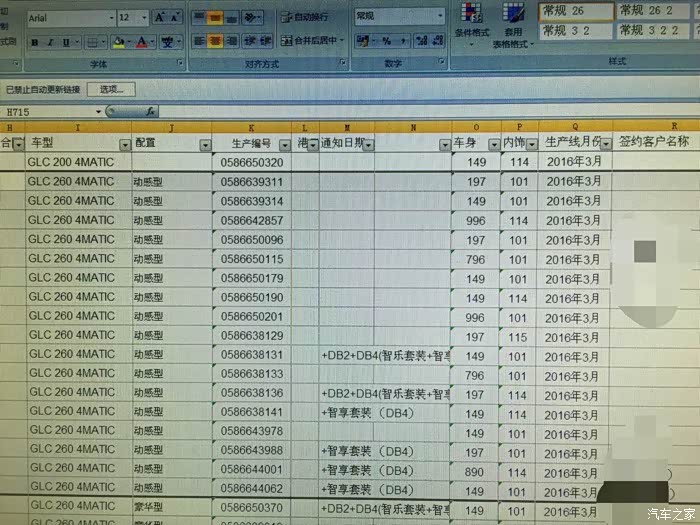This screenshot has height=525, width=700.
Task: Increase decimal places
Action: coord(421,41)
